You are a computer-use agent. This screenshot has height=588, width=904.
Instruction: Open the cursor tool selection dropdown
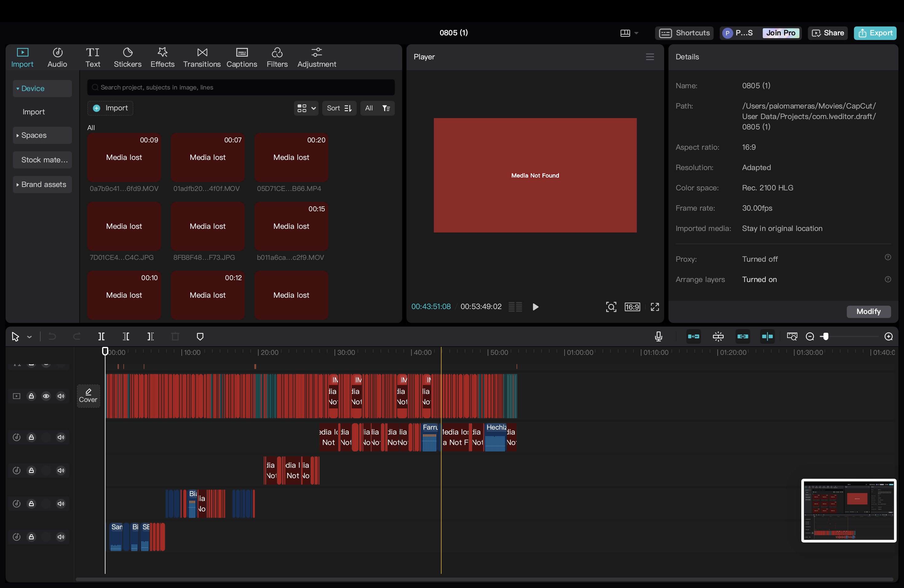click(x=29, y=337)
